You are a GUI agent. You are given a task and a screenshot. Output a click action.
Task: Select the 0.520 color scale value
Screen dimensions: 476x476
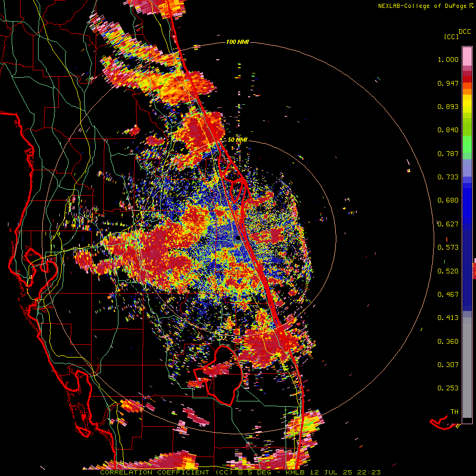pyautogui.click(x=448, y=271)
